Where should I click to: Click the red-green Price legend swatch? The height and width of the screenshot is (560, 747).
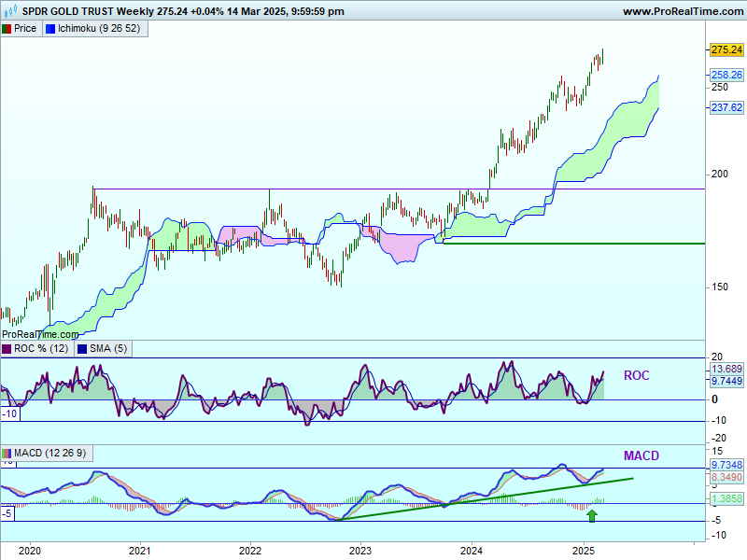pos(7,29)
